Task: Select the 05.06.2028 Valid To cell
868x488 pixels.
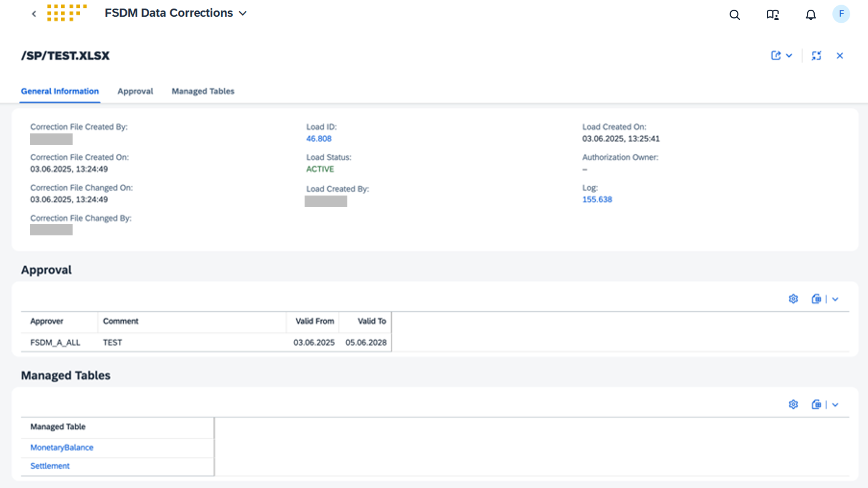Action: [366, 342]
